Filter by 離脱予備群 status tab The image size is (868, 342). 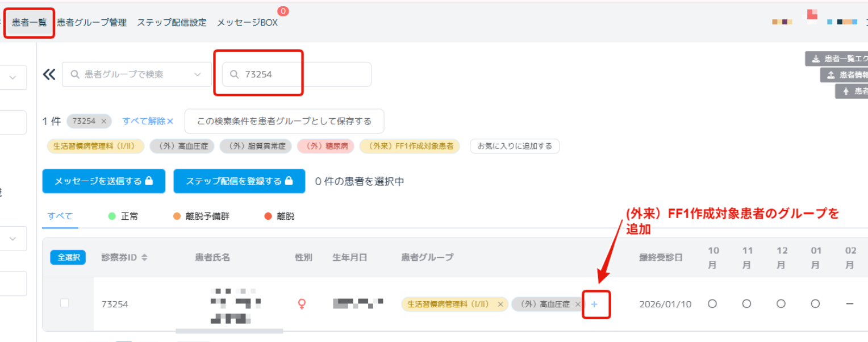[202, 216]
